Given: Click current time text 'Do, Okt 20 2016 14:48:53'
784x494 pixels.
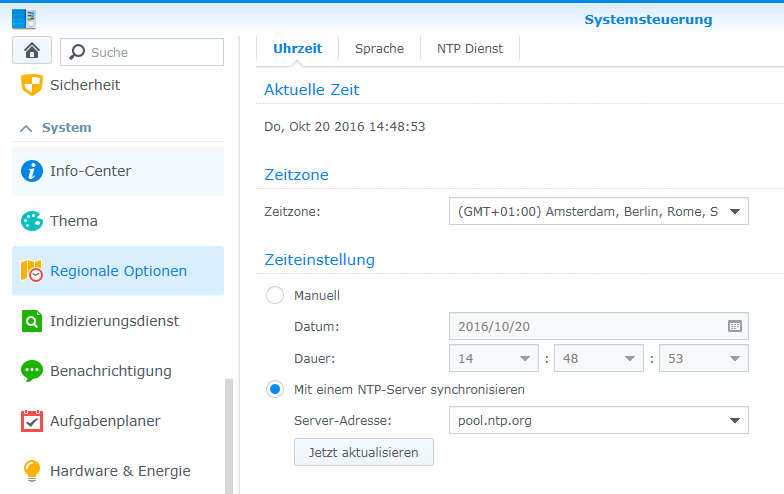Looking at the screenshot, I should point(344,126).
